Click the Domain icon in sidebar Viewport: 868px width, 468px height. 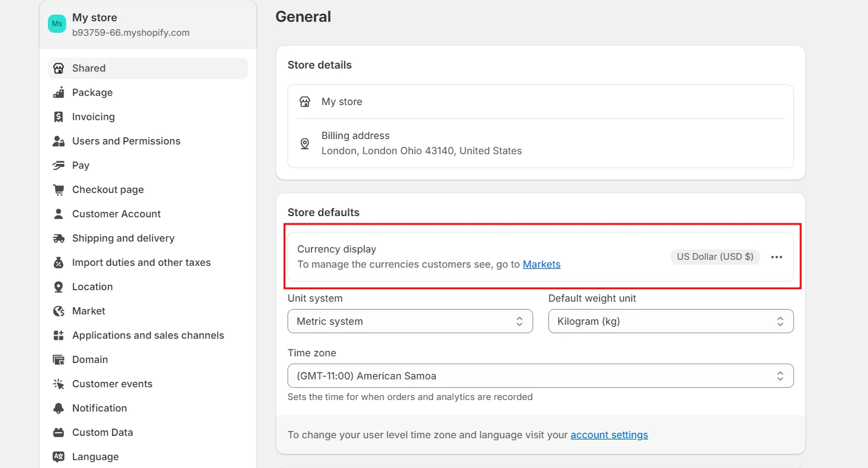pos(58,359)
